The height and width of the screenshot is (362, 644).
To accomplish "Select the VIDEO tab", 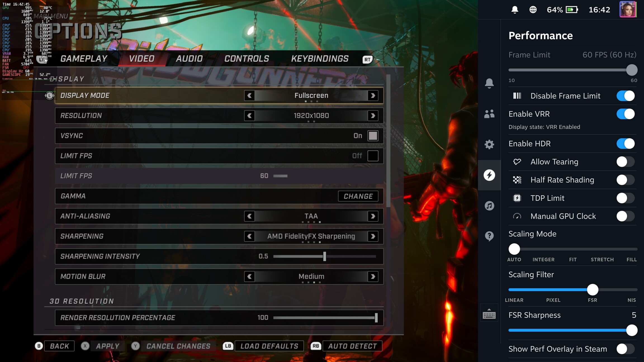I will pyautogui.click(x=141, y=58).
